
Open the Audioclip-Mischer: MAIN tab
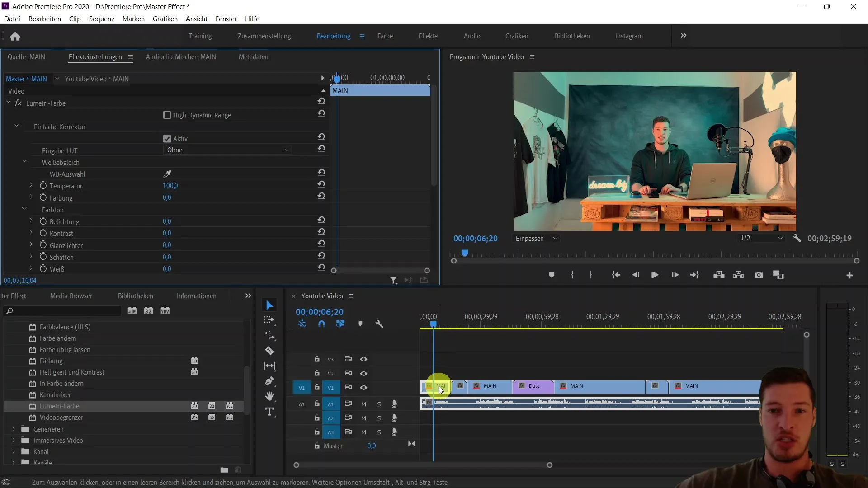pyautogui.click(x=181, y=57)
